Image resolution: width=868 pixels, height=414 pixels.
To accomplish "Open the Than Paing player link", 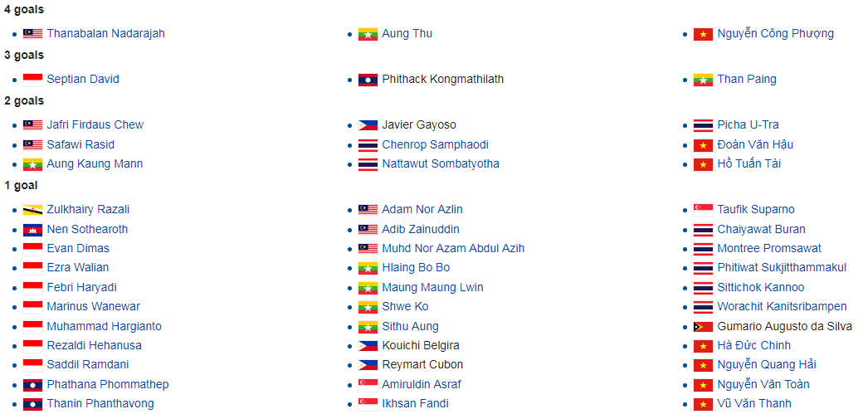I will pos(747,79).
